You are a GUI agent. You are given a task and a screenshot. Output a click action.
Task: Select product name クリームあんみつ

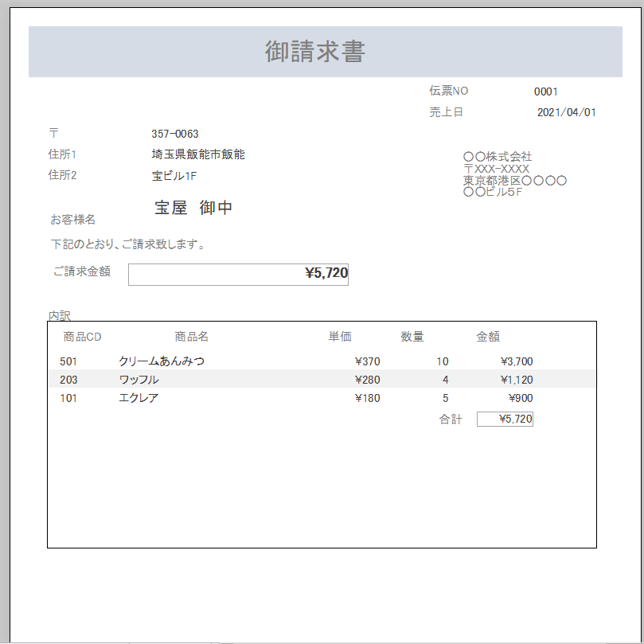tap(162, 361)
